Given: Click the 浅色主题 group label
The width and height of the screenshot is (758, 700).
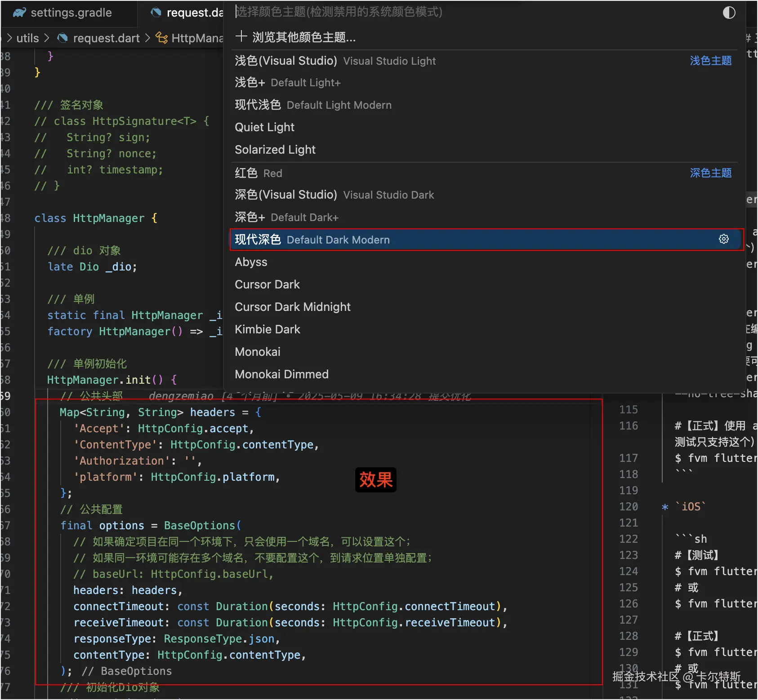Looking at the screenshot, I should click(x=711, y=61).
